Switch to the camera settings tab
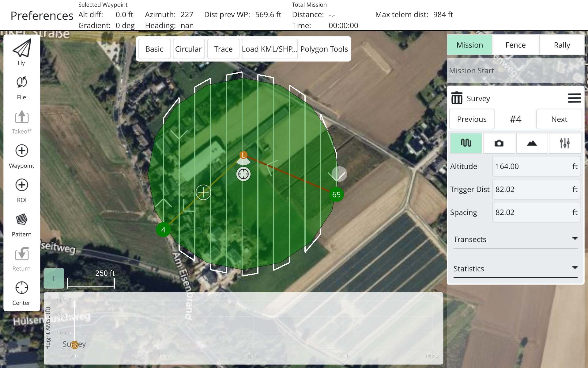 (499, 143)
